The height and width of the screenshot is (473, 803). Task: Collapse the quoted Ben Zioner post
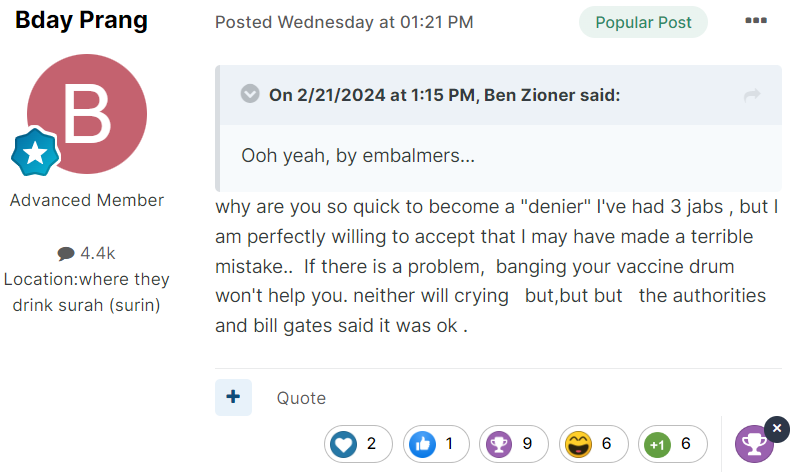pyautogui.click(x=250, y=94)
